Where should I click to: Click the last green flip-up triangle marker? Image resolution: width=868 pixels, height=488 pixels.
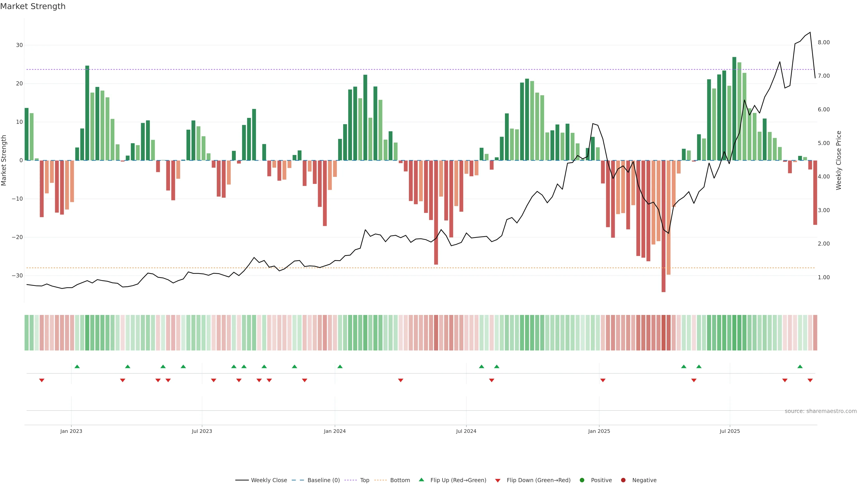800,366
